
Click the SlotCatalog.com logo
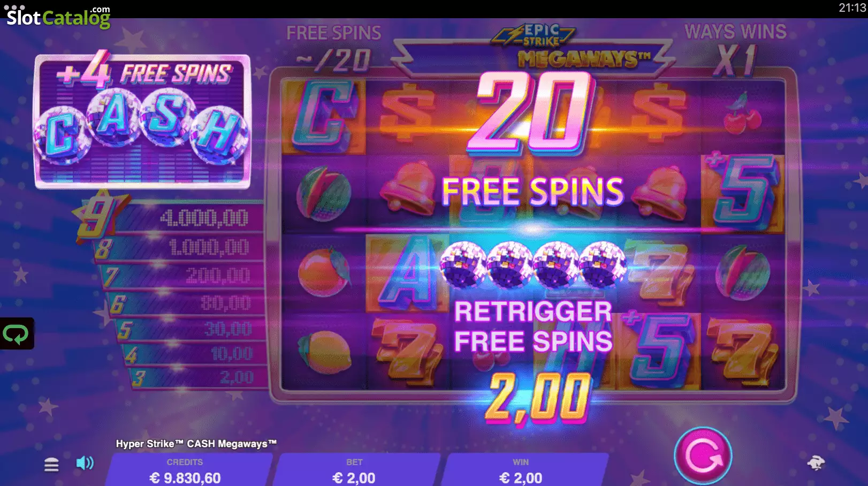click(x=58, y=17)
